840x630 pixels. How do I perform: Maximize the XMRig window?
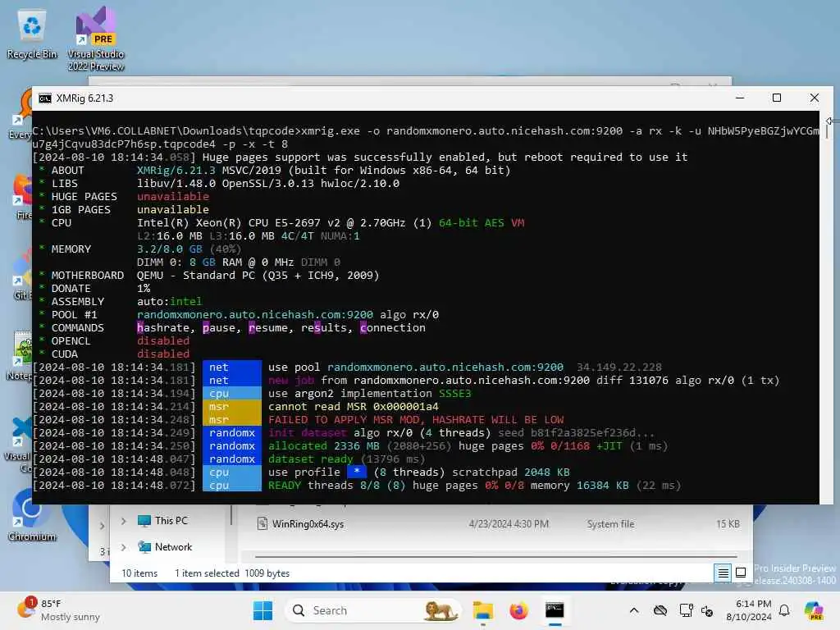(x=777, y=98)
